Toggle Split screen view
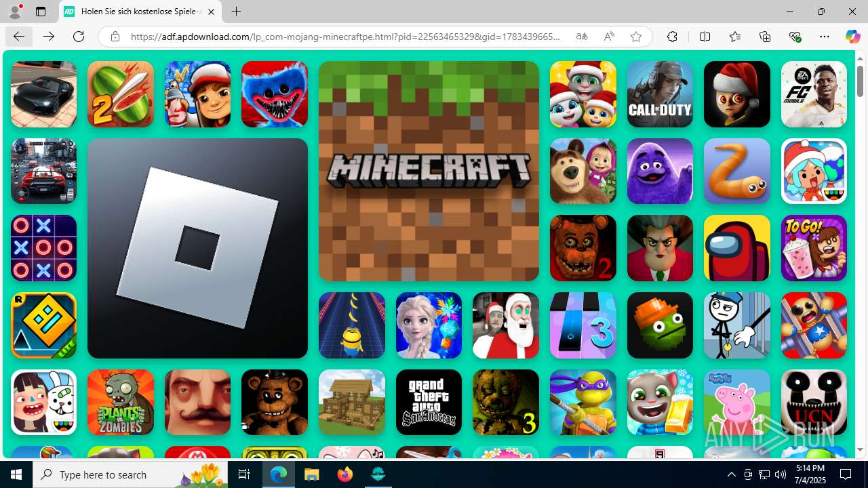This screenshot has width=868, height=488. [x=705, y=37]
